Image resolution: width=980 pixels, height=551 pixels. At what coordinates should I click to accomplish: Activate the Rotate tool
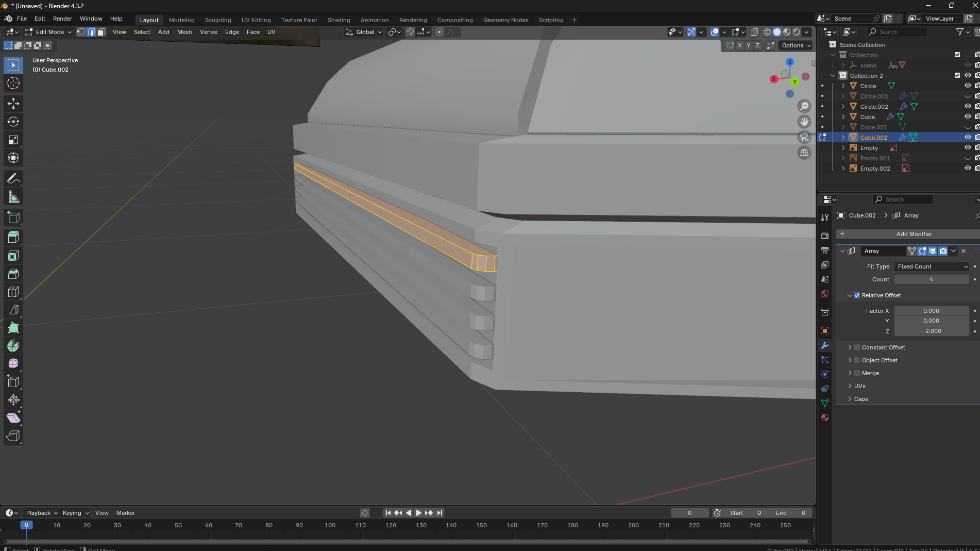point(13,122)
